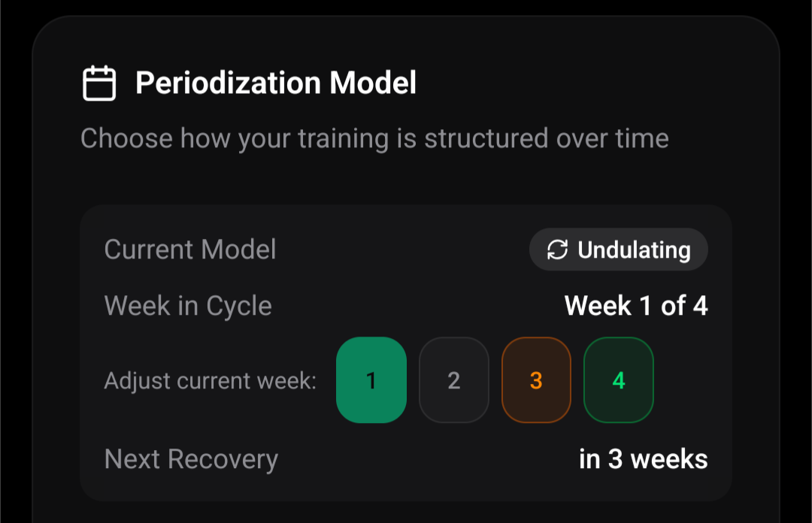
Task: Click the calendar icon beside Periodization Model
Action: (98, 83)
